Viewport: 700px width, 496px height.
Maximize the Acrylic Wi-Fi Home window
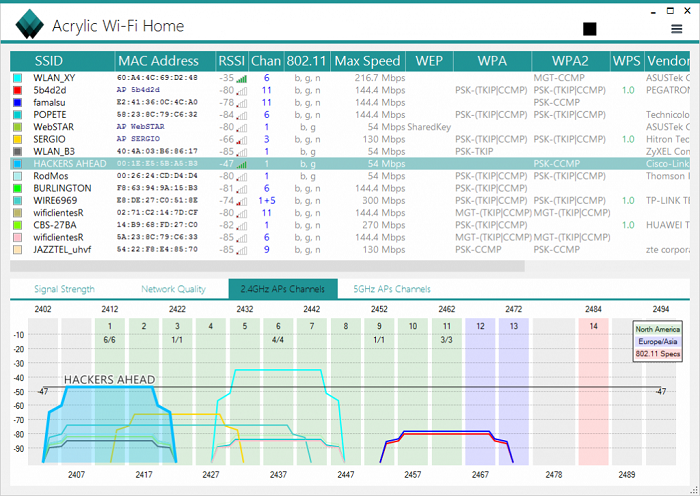click(x=670, y=11)
